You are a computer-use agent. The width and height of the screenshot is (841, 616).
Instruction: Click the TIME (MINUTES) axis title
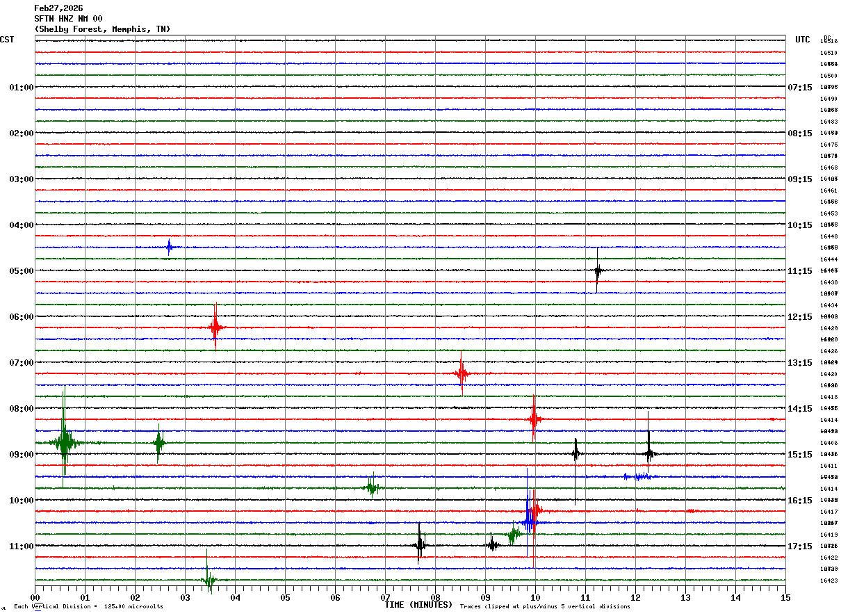pos(418,605)
